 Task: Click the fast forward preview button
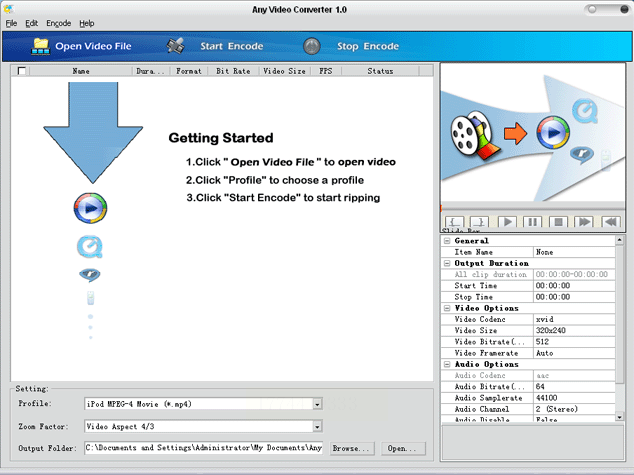click(x=584, y=222)
